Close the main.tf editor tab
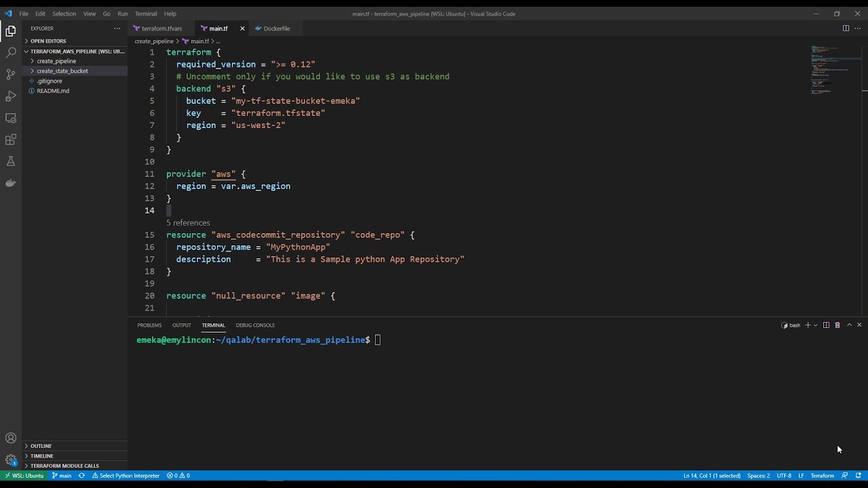 (x=242, y=28)
